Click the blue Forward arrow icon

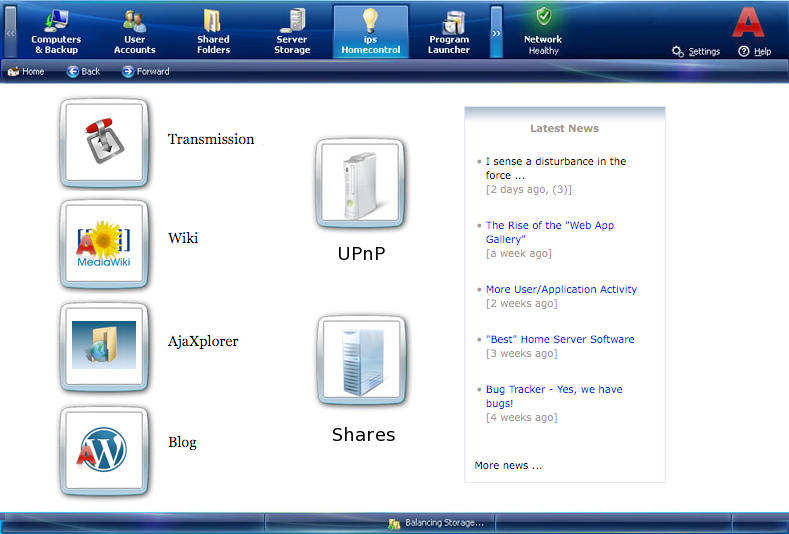(128, 71)
